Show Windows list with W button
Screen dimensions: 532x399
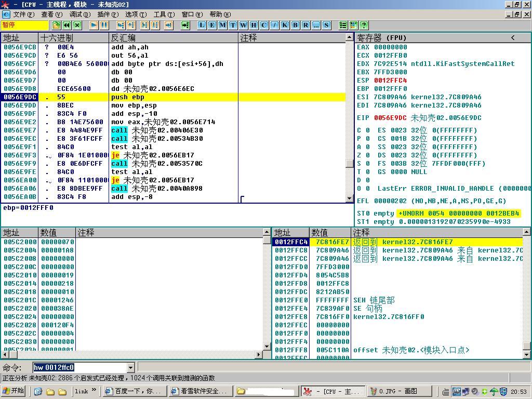(243, 25)
